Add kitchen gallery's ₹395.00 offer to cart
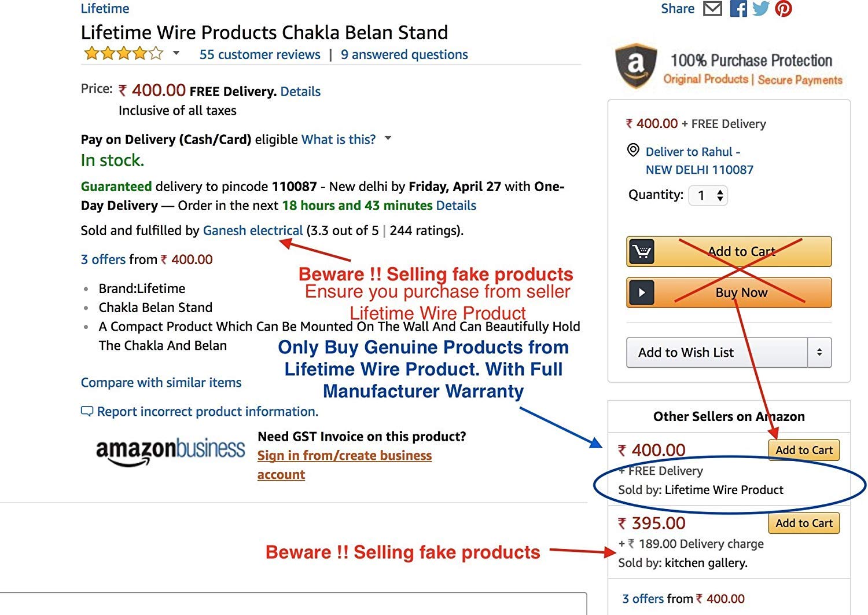The width and height of the screenshot is (868, 615). [804, 523]
